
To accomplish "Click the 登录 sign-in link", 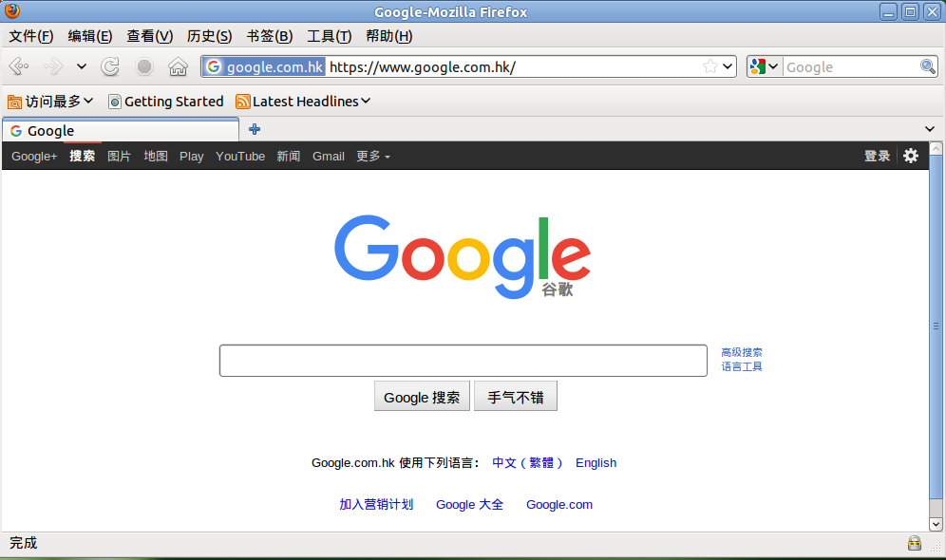I will [878, 156].
